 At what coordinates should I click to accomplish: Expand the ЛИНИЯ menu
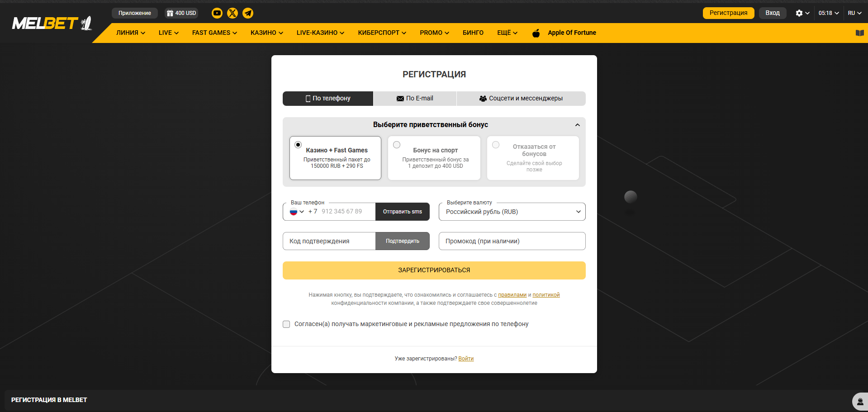point(131,33)
